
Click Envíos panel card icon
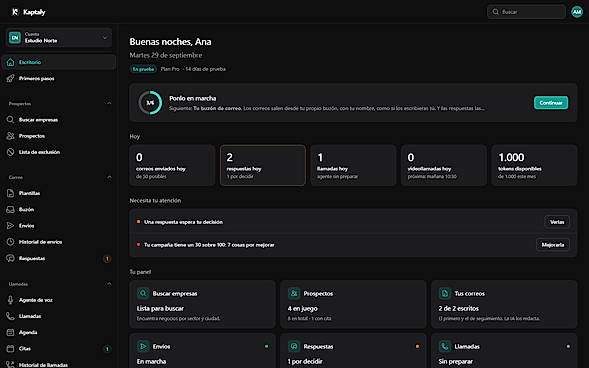click(x=143, y=346)
